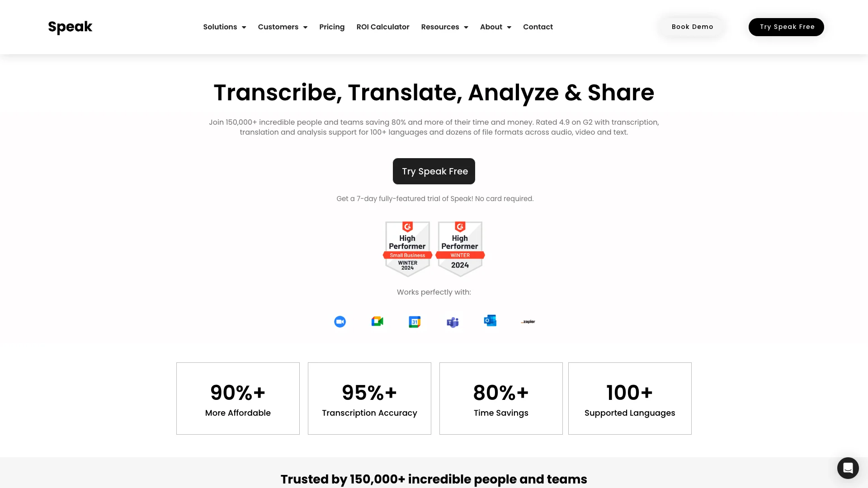Click the Book Demo button
Screen dimensions: 868x488
click(693, 27)
